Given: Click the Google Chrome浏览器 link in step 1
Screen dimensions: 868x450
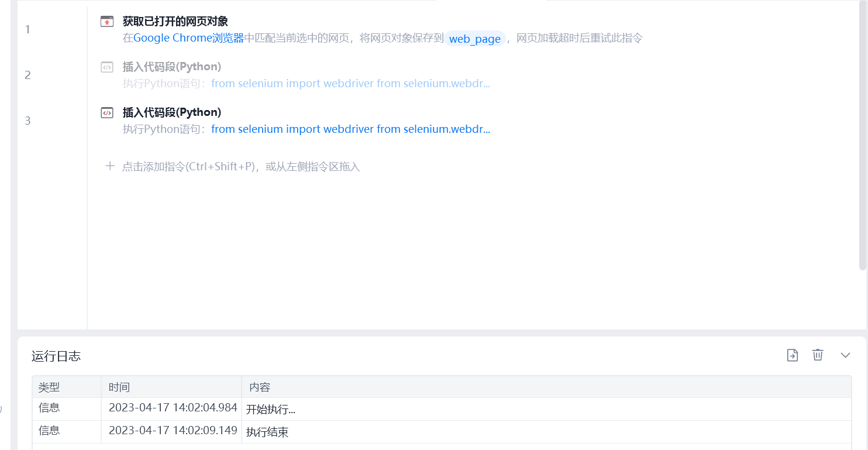Looking at the screenshot, I should pyautogui.click(x=189, y=38).
